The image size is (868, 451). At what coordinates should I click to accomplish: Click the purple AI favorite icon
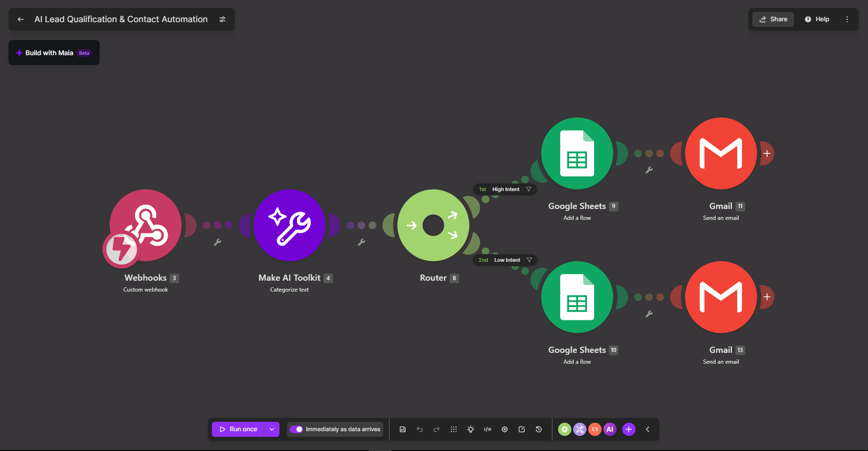pos(610,429)
